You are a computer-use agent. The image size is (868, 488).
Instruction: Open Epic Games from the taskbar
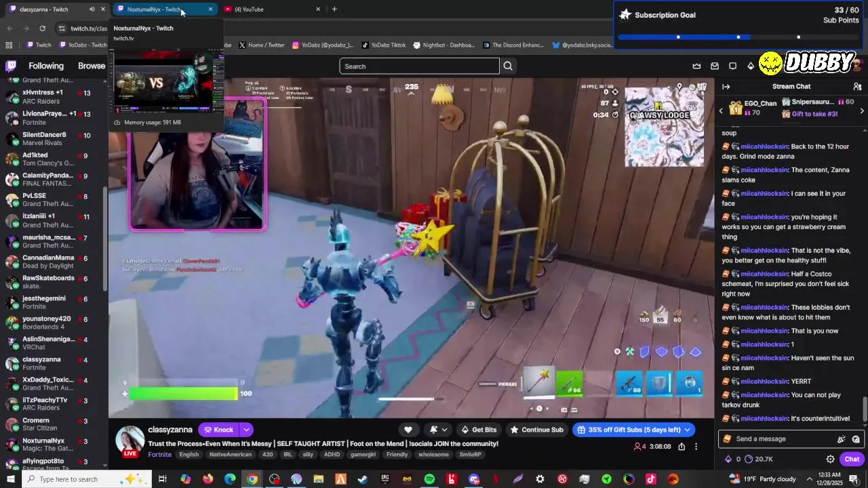click(385, 479)
